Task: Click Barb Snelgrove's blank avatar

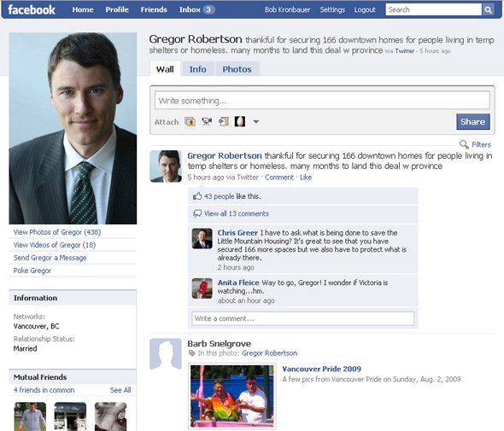Action: pos(166,354)
